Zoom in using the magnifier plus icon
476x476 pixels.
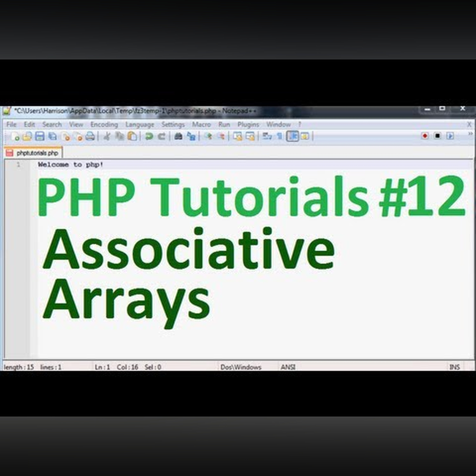[x=208, y=136]
